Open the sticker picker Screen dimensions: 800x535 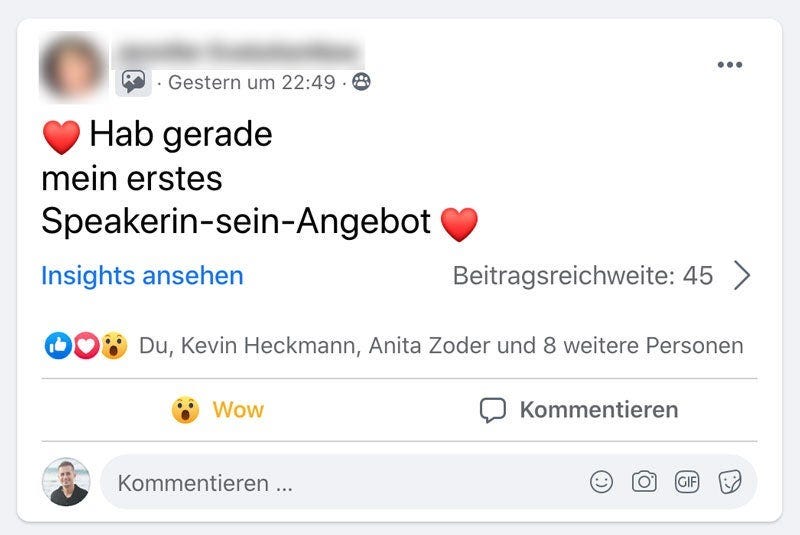(731, 482)
